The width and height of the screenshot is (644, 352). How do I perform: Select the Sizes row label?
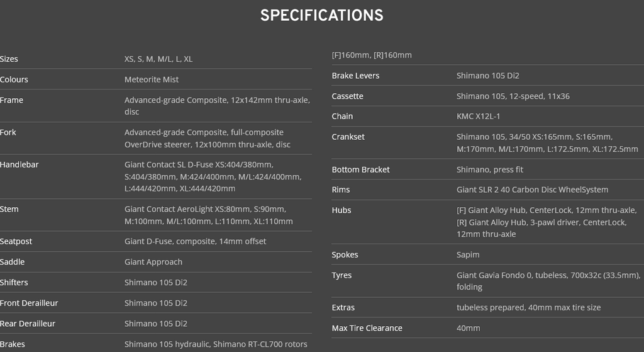[x=9, y=59]
